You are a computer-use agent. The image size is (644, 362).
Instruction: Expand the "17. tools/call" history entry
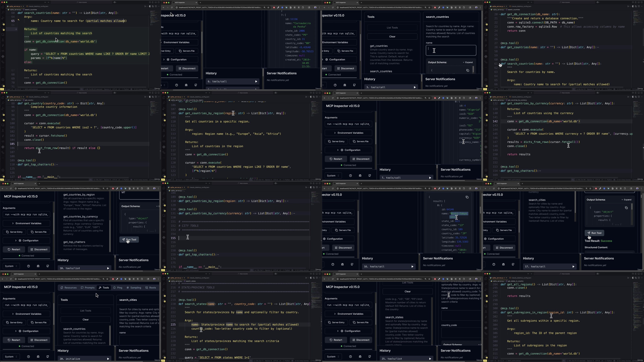pyautogui.click(x=549, y=266)
